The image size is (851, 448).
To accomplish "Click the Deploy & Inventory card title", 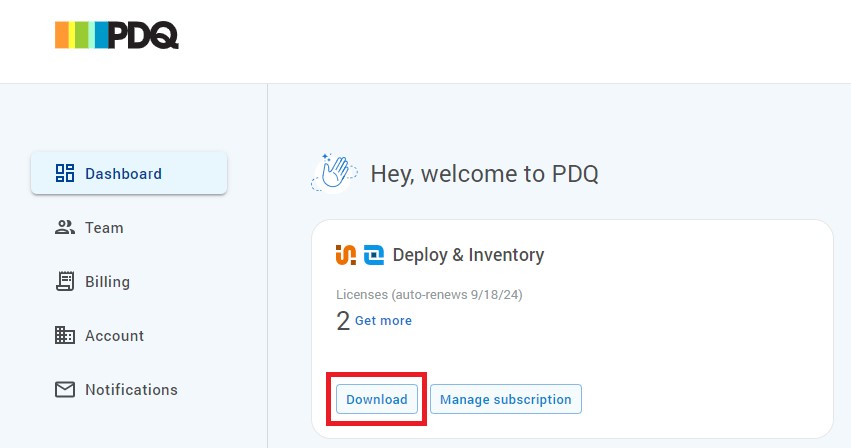I will point(468,255).
